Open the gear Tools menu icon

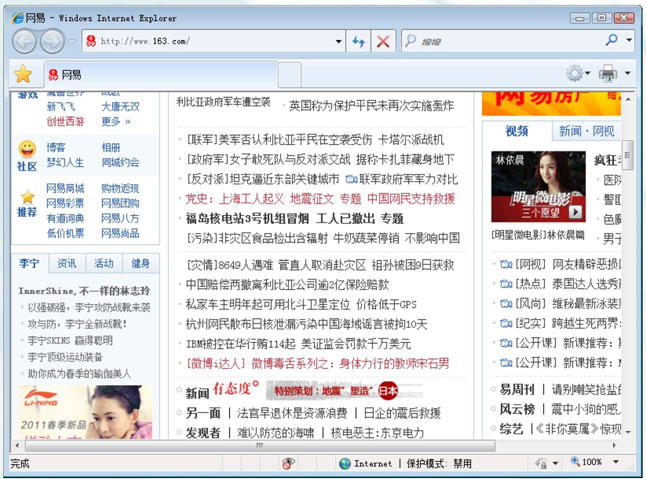pos(575,73)
